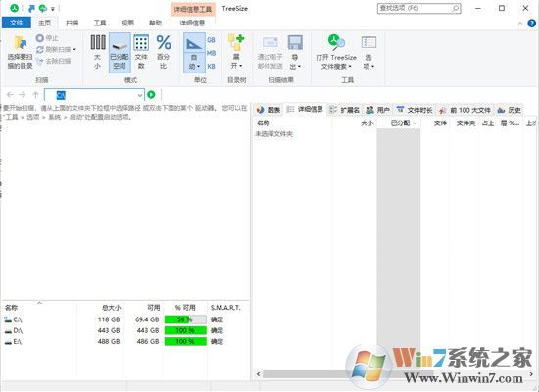Click the search magnifier icon
The height and width of the screenshot is (392, 539).
pos(456,8)
